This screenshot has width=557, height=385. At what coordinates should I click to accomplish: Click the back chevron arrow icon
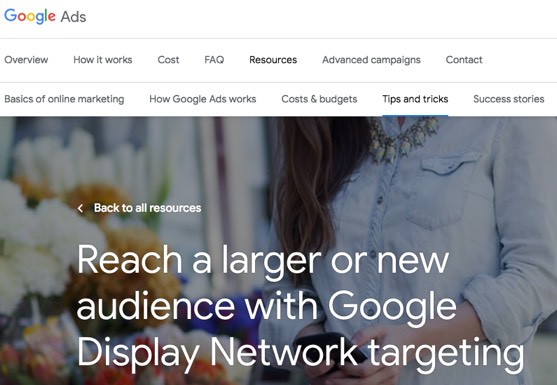pyautogui.click(x=81, y=208)
